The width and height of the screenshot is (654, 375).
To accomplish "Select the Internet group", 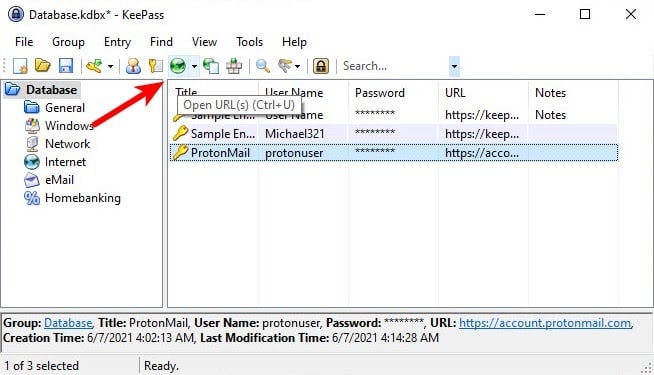I will pyautogui.click(x=65, y=162).
